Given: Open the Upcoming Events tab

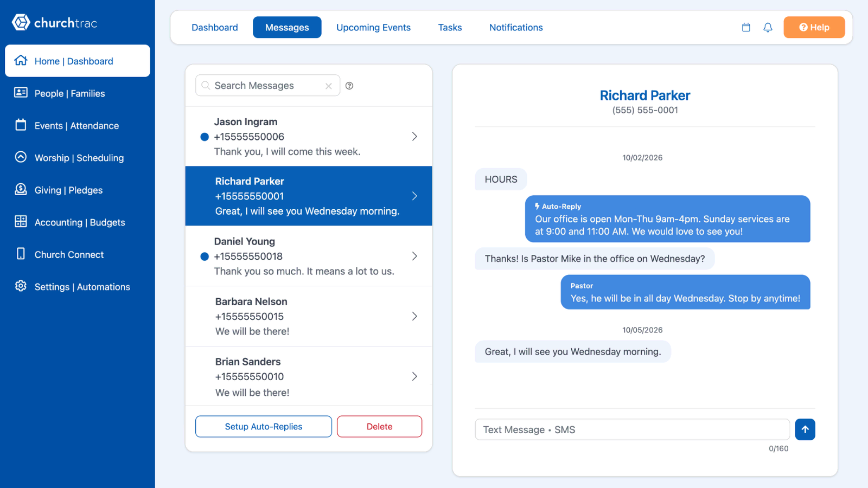Looking at the screenshot, I should (373, 27).
